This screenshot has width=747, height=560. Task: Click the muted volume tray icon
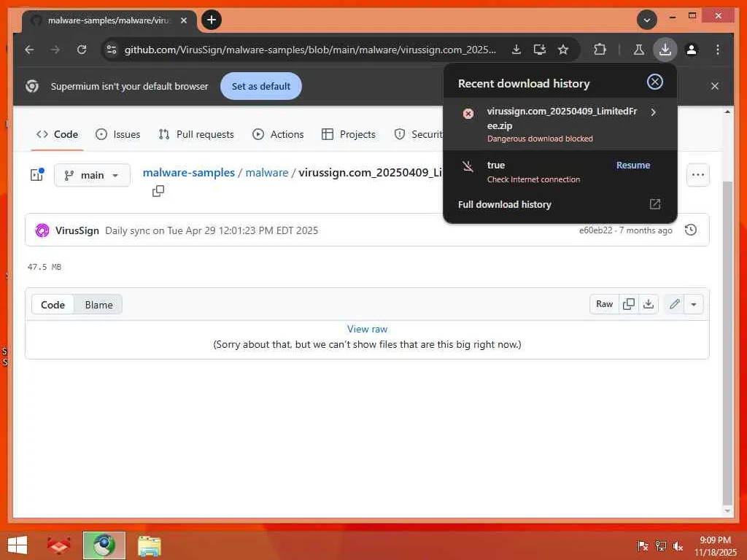click(678, 546)
